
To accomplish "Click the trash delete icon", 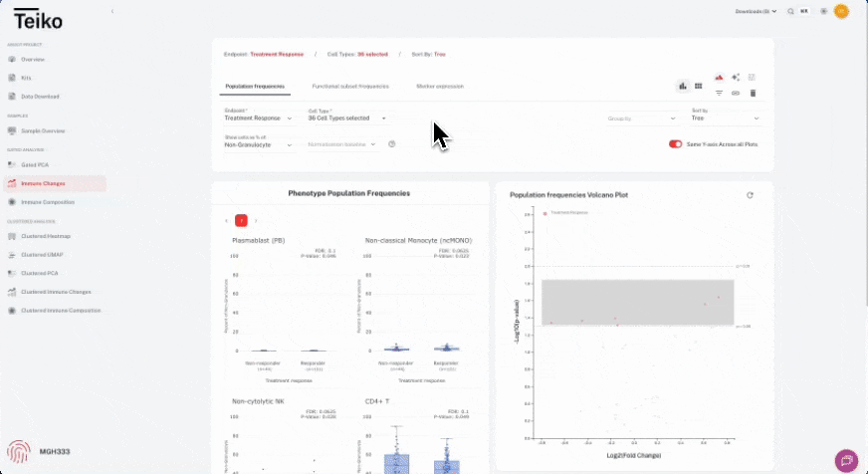I will pyautogui.click(x=753, y=93).
